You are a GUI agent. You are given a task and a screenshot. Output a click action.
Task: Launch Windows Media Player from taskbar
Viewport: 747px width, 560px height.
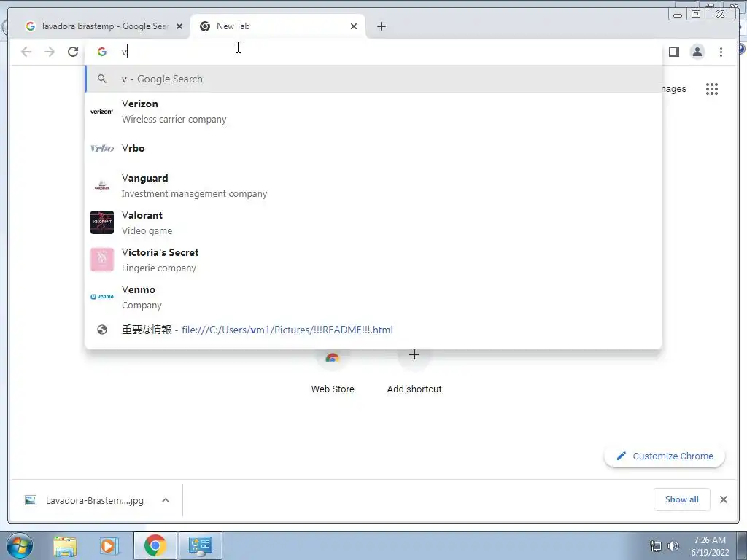(x=109, y=546)
